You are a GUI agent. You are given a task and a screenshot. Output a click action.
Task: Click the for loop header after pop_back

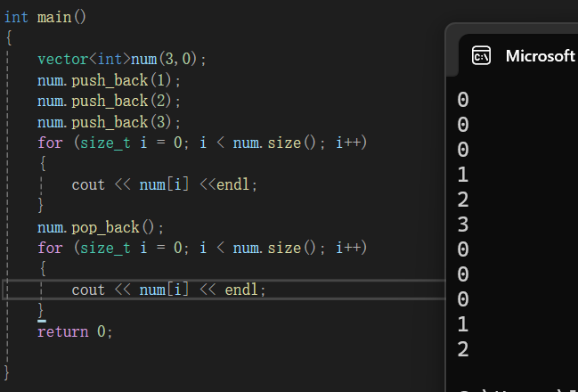(202, 248)
